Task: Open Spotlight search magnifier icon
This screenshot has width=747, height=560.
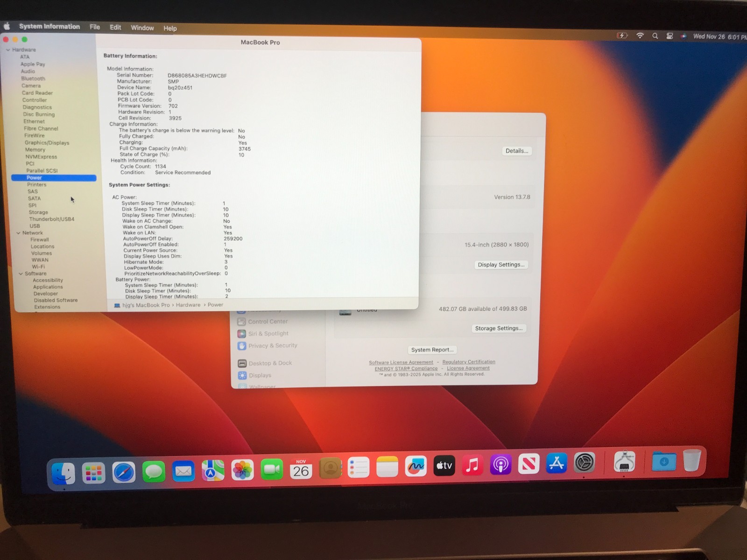Action: coord(655,36)
